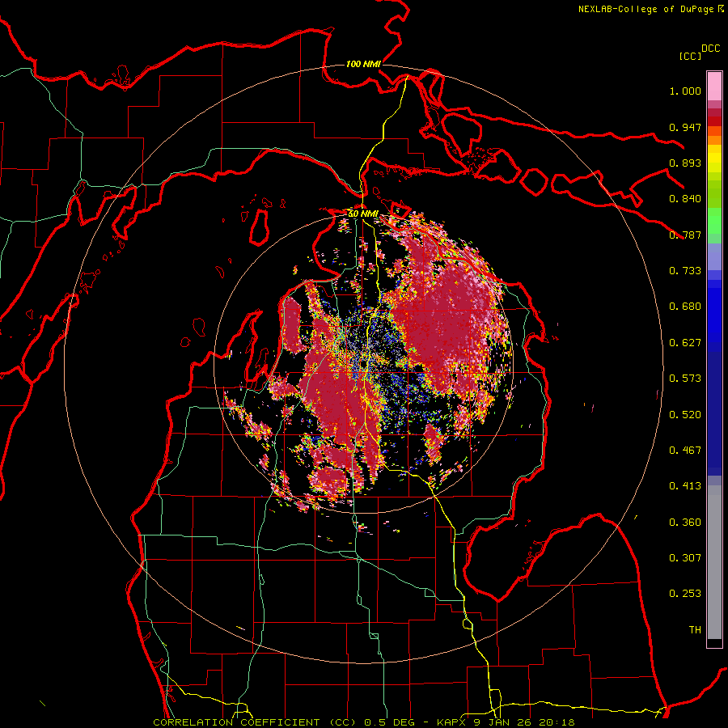Pick the bright green color bar segment
The height and width of the screenshot is (728, 728).
coord(714,221)
